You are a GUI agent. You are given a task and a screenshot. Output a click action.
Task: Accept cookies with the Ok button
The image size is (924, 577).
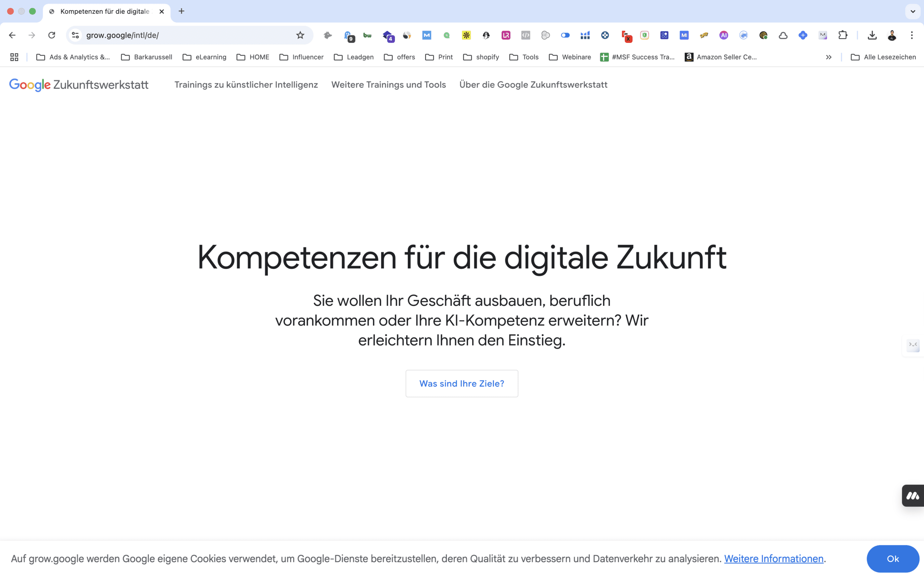[893, 559]
